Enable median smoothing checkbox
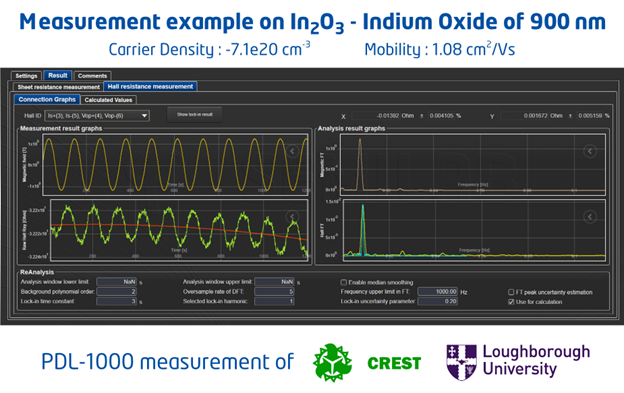Viewport: 624px width, 393px height. point(343,282)
